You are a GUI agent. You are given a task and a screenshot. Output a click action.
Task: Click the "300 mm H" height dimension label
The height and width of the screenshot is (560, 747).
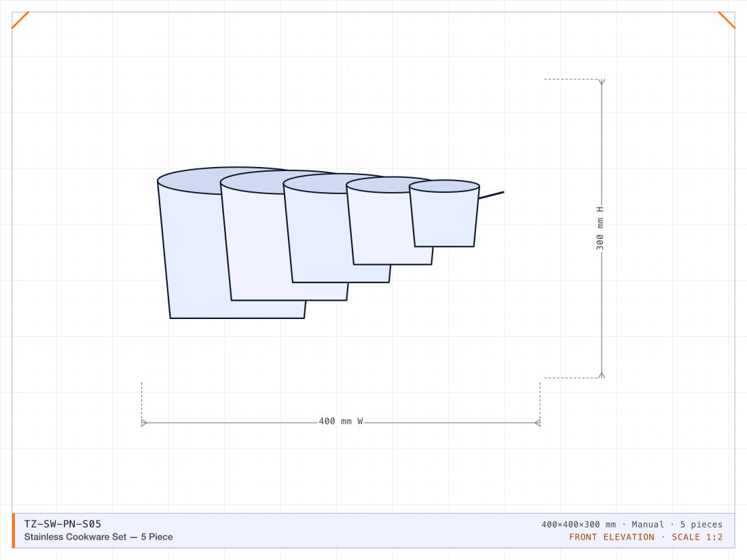pyautogui.click(x=600, y=228)
